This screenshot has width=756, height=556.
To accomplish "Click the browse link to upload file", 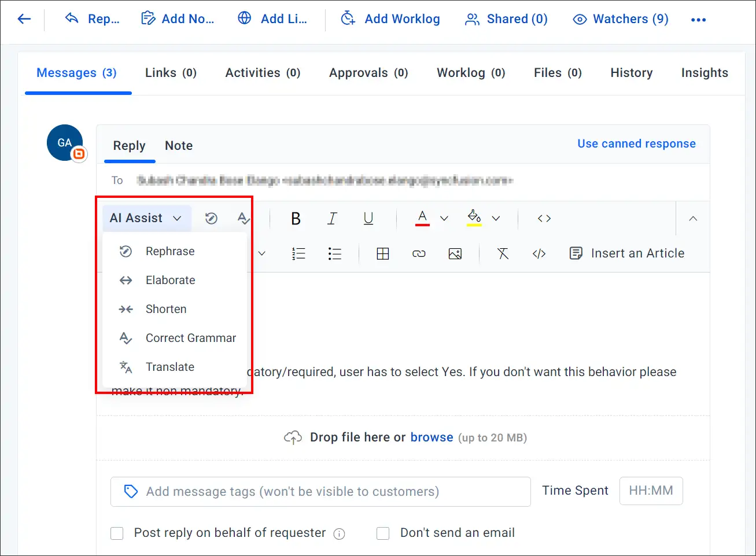I will 432,437.
